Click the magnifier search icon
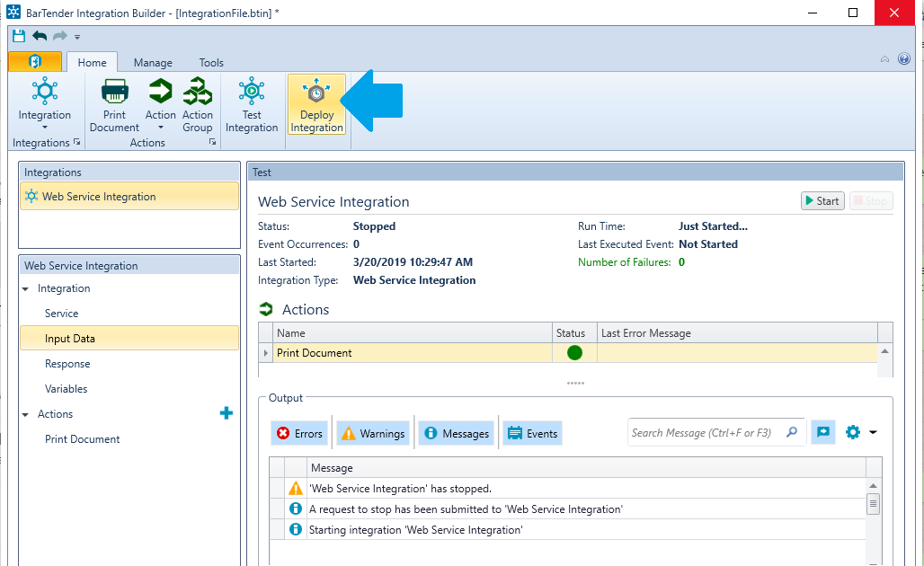The width and height of the screenshot is (924, 566). point(792,432)
